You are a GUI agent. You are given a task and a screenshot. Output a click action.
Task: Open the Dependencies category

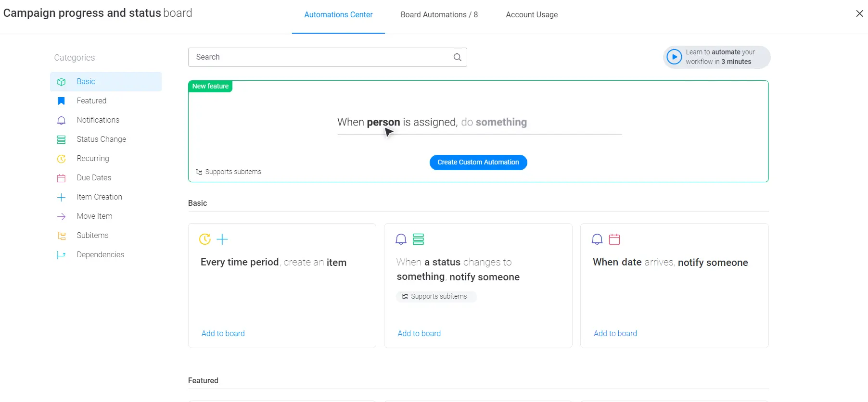tap(100, 255)
